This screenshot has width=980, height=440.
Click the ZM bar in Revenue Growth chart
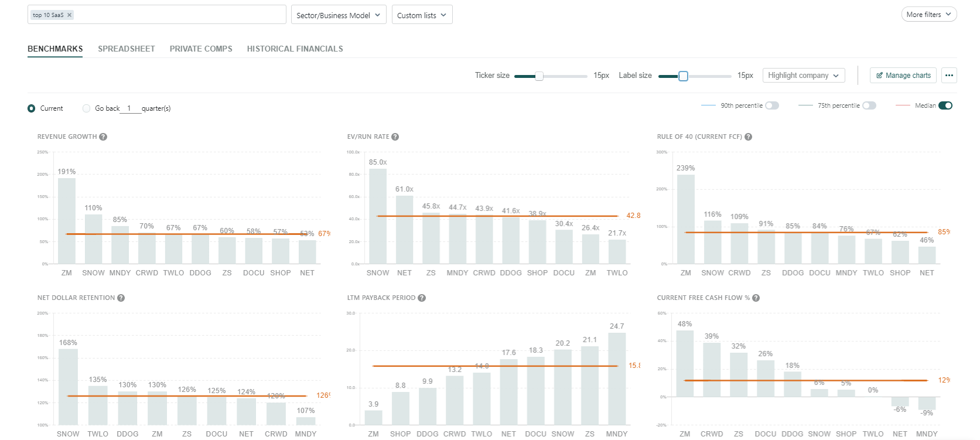pyautogui.click(x=67, y=221)
